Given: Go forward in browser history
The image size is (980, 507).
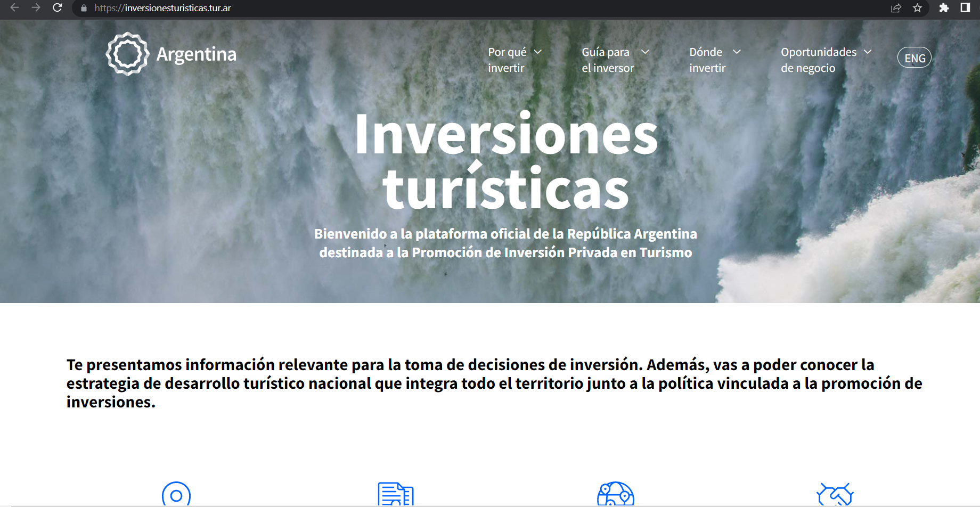Looking at the screenshot, I should click(36, 8).
